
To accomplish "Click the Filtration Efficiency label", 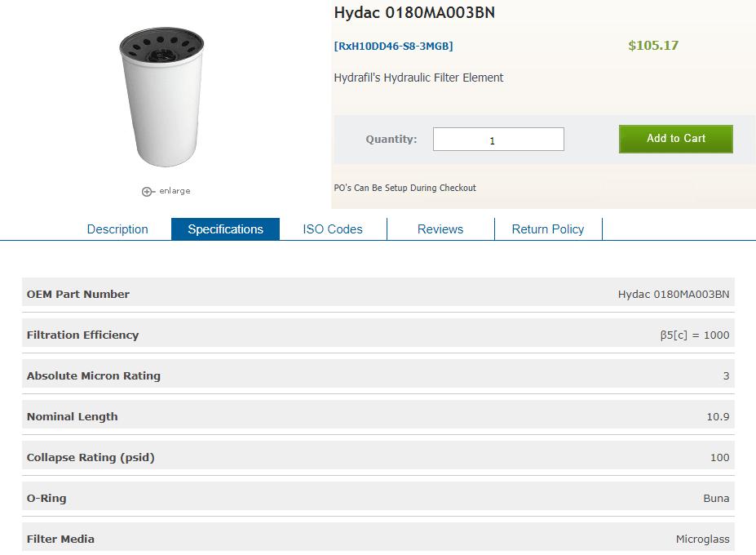I will click(82, 335).
